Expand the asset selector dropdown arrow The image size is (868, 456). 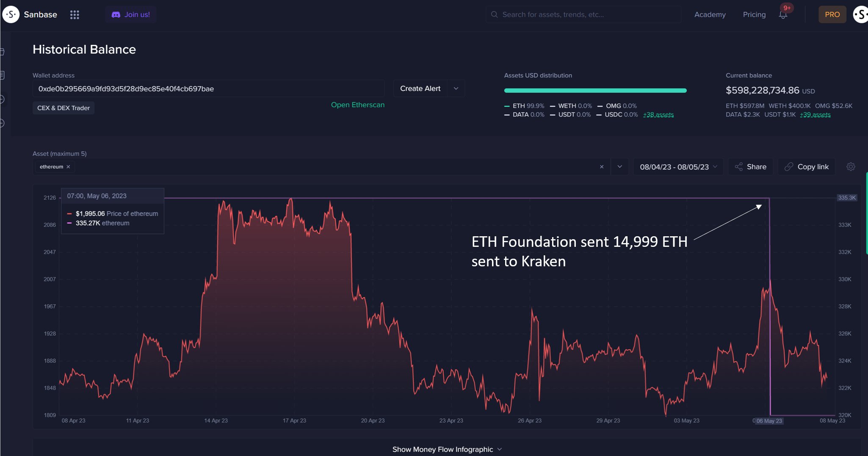click(620, 167)
